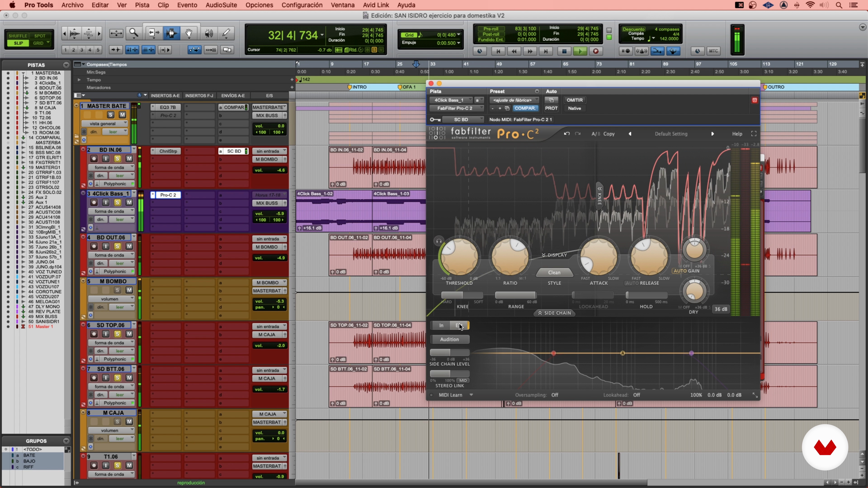Open MIDI Learn dropdown arrow
Viewport: 868px width, 488px height.
click(471, 395)
